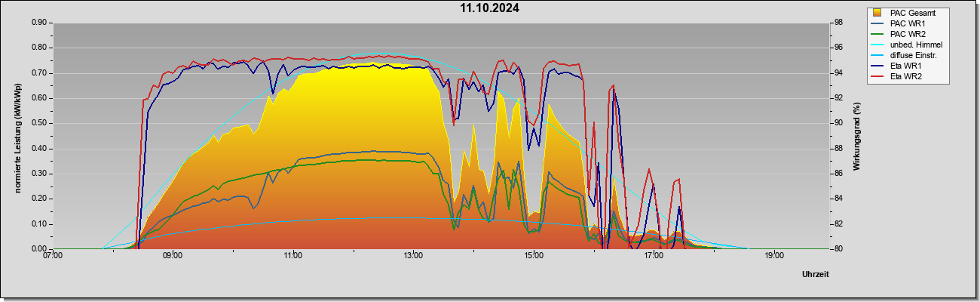Click the PAC Gesamt orange legend swatch
The width and height of the screenshot is (980, 302).
coord(877,13)
